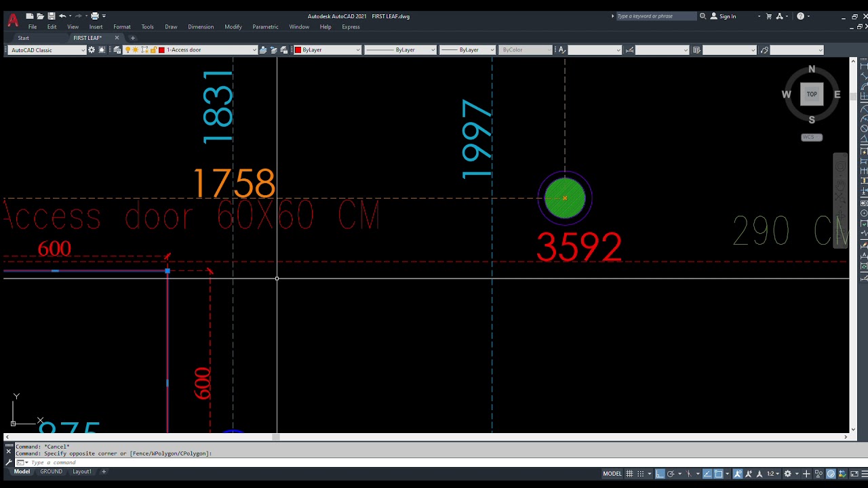This screenshot has height=488, width=868.
Task: Click the Text Style icon
Action: [561, 49]
